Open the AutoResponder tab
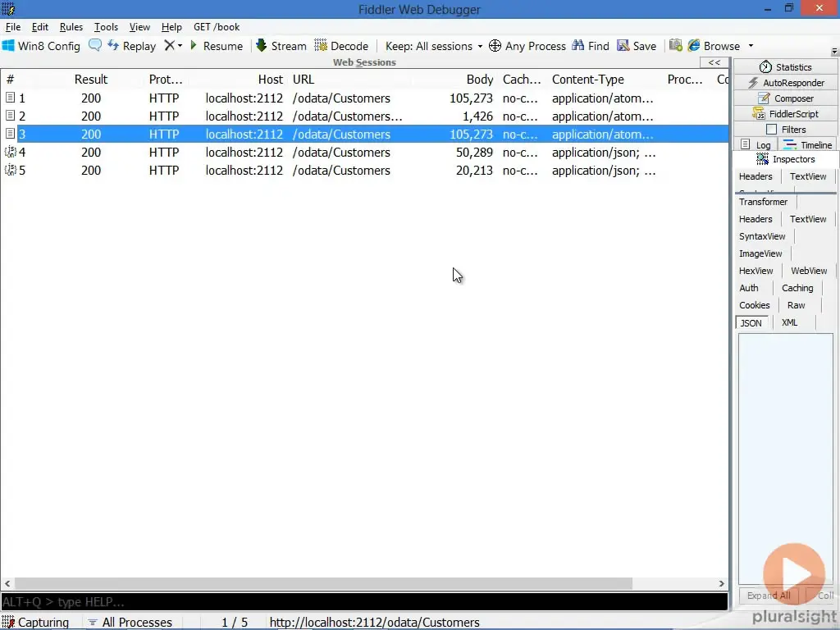The height and width of the screenshot is (630, 840). 785,83
